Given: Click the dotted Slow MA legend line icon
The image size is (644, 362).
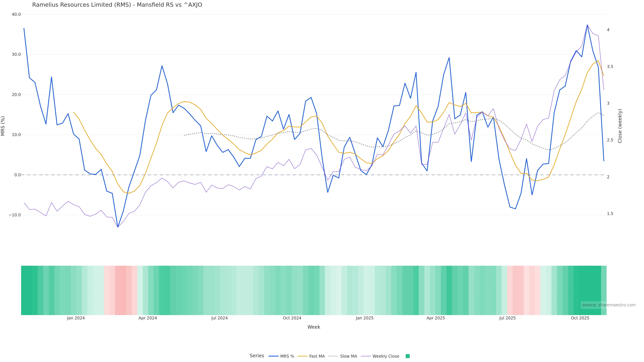Looking at the screenshot, I should [x=333, y=356].
